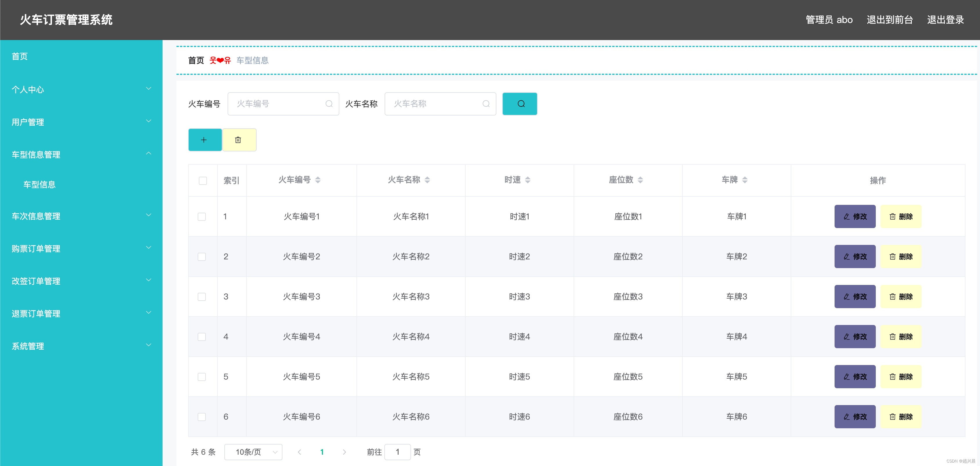
Task: Click the teal search magnifier button
Action: [519, 104]
